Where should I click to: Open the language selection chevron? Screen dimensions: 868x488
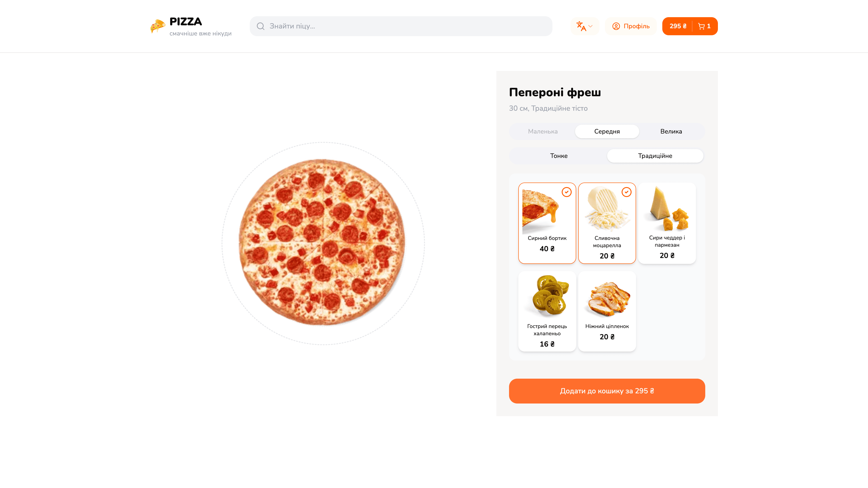click(x=590, y=26)
